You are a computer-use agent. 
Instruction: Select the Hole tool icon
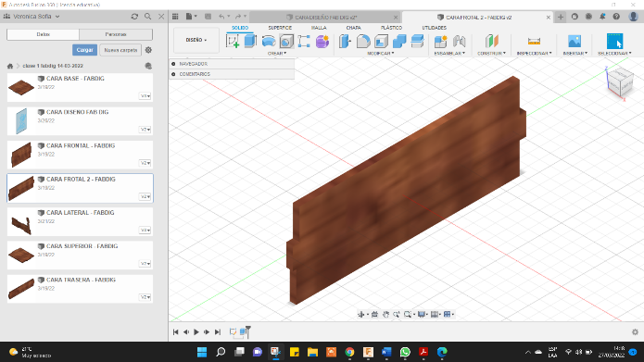[x=286, y=42]
